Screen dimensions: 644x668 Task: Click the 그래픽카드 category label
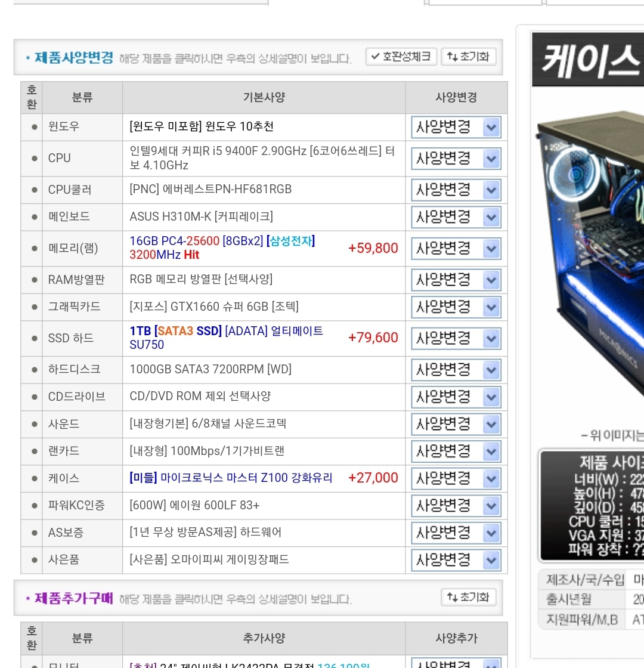(x=74, y=307)
